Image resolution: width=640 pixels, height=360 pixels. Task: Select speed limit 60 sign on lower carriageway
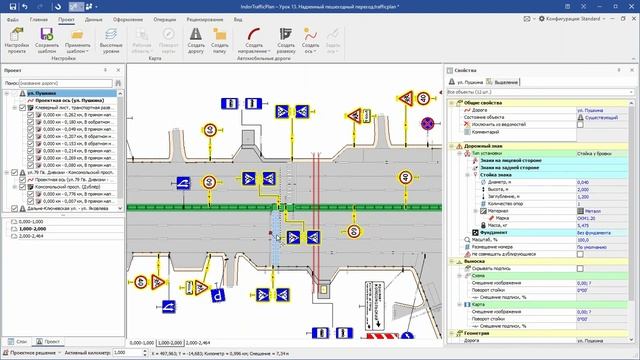coord(353,232)
